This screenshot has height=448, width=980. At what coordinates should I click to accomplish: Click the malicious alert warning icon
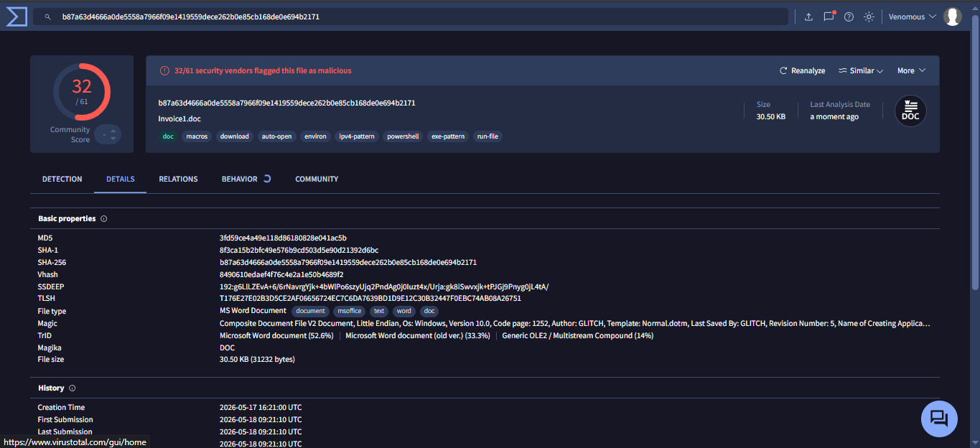[x=164, y=70]
